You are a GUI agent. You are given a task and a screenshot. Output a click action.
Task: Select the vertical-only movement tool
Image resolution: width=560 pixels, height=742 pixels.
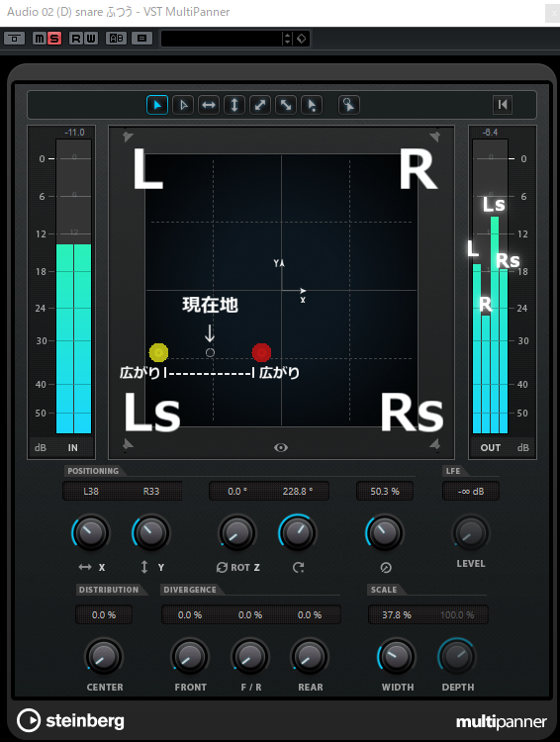pos(234,105)
